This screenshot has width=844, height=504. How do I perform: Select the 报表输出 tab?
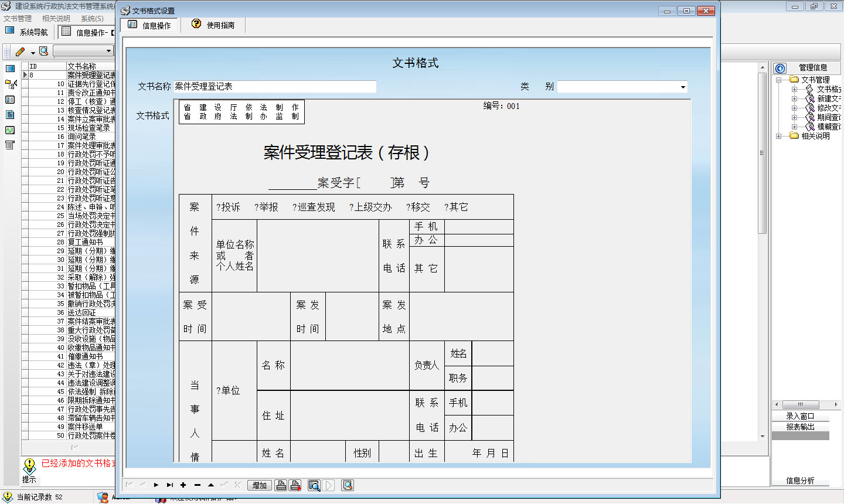800,427
